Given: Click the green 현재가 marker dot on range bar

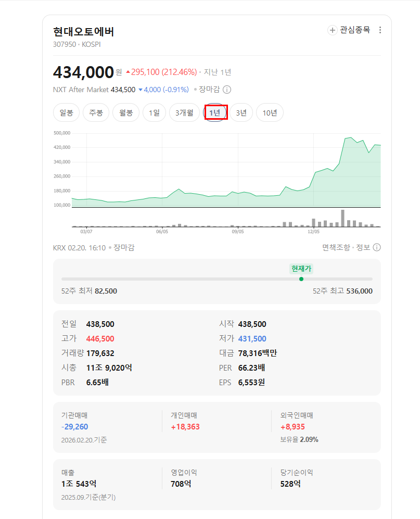Looking at the screenshot, I should coord(301,279).
